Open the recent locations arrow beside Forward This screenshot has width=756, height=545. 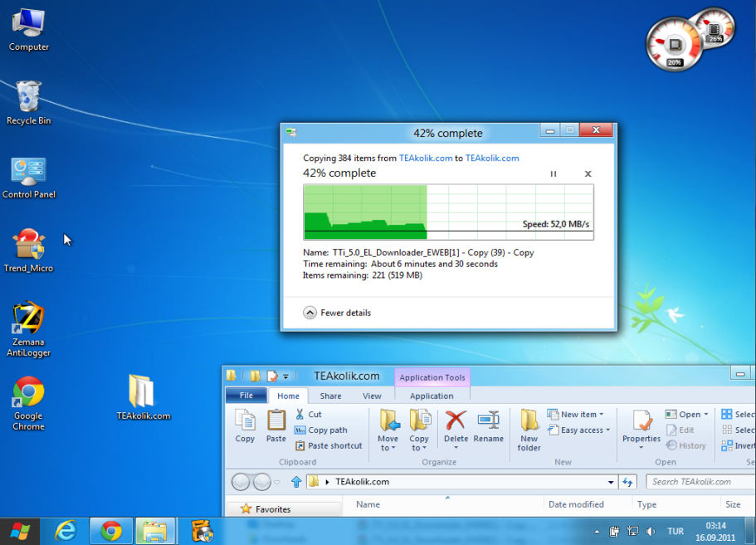pos(276,482)
